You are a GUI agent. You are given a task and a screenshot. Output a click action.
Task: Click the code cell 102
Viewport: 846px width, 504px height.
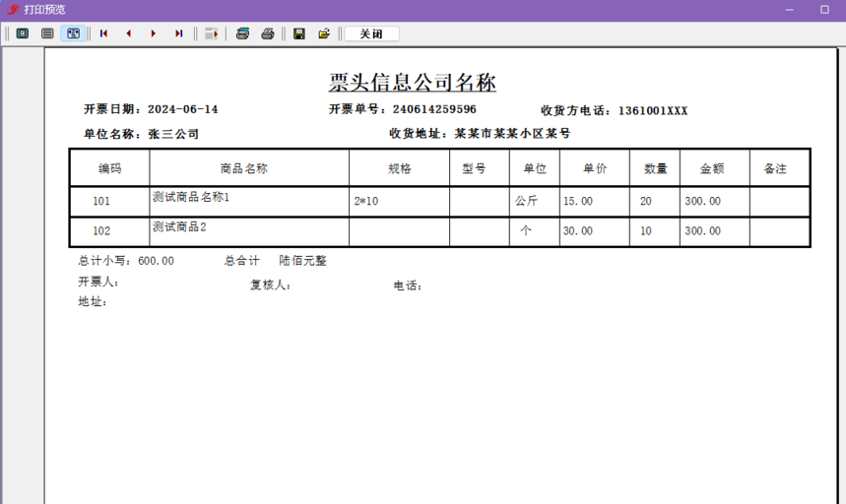click(x=101, y=231)
